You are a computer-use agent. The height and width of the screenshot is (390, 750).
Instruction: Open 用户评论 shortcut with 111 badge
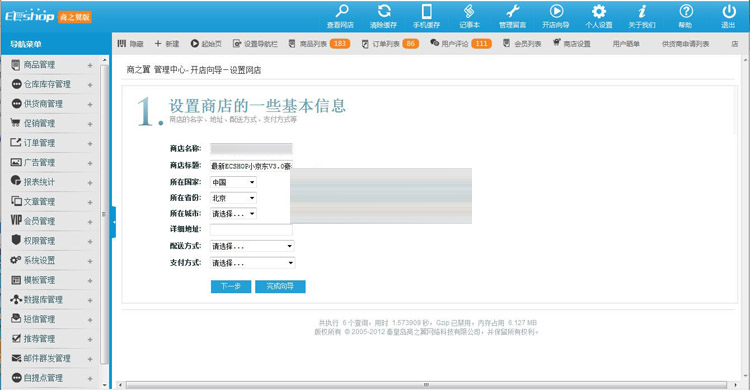(x=461, y=44)
